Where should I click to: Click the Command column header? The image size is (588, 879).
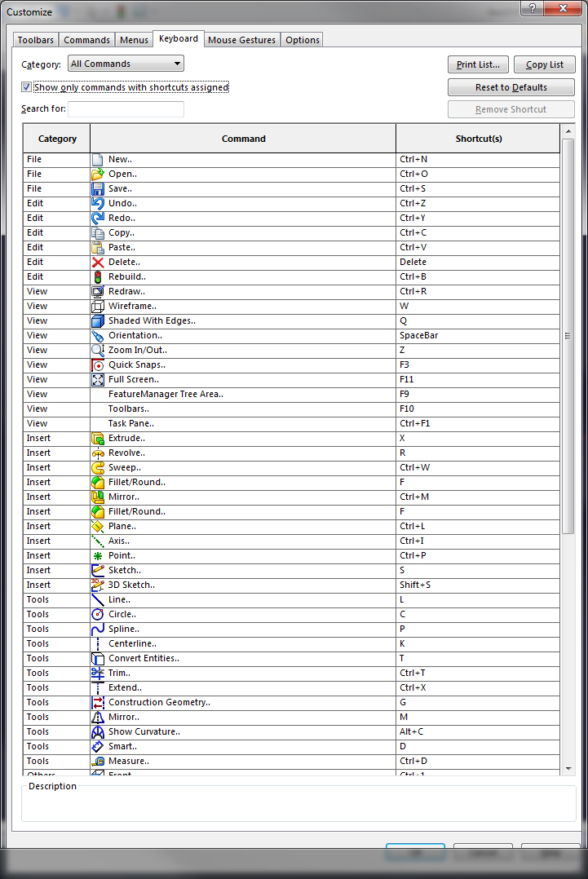tap(243, 139)
